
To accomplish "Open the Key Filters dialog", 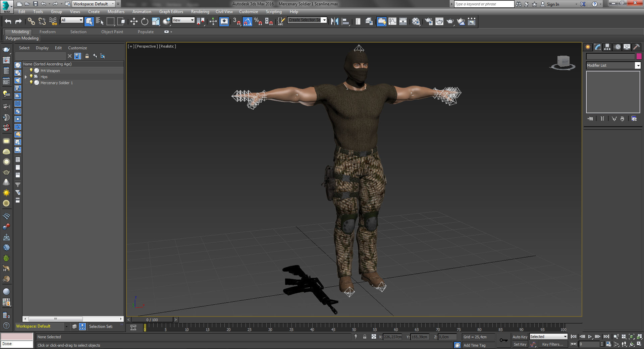I will coord(552,344).
